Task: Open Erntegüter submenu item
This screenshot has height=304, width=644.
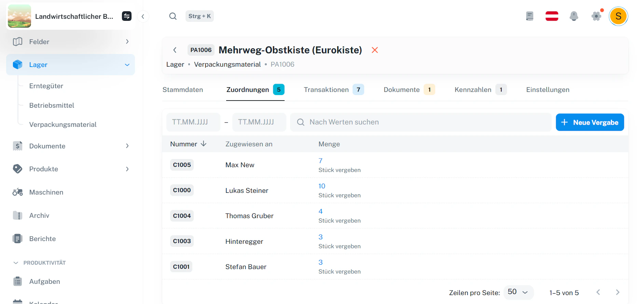Action: point(46,86)
